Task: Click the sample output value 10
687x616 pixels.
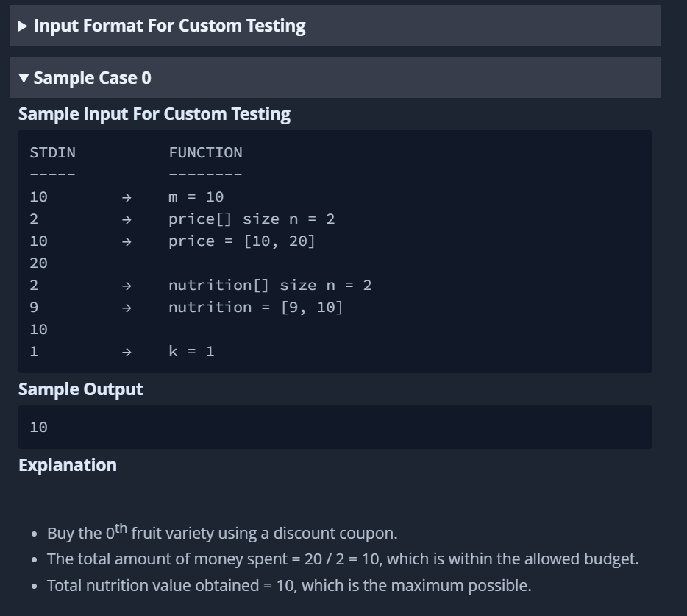Action: tap(38, 427)
